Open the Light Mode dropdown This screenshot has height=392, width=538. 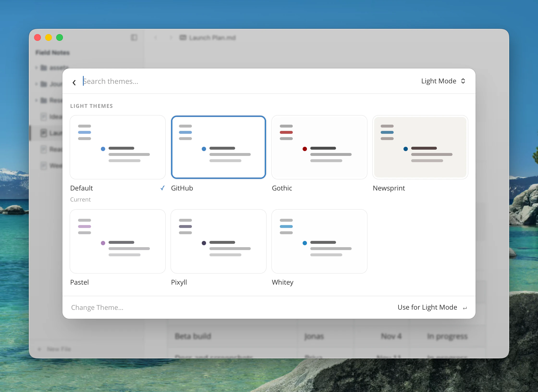point(443,81)
